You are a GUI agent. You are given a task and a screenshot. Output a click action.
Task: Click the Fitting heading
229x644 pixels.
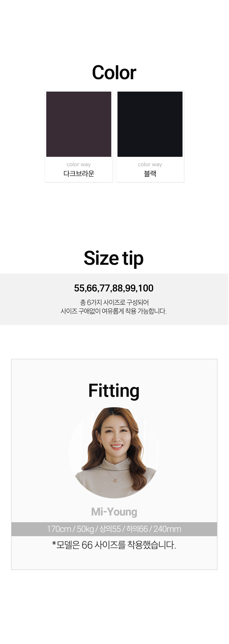114,391
